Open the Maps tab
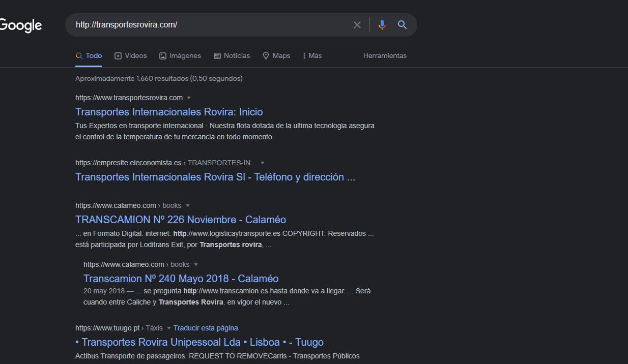The height and width of the screenshot is (364, 628). [276, 56]
